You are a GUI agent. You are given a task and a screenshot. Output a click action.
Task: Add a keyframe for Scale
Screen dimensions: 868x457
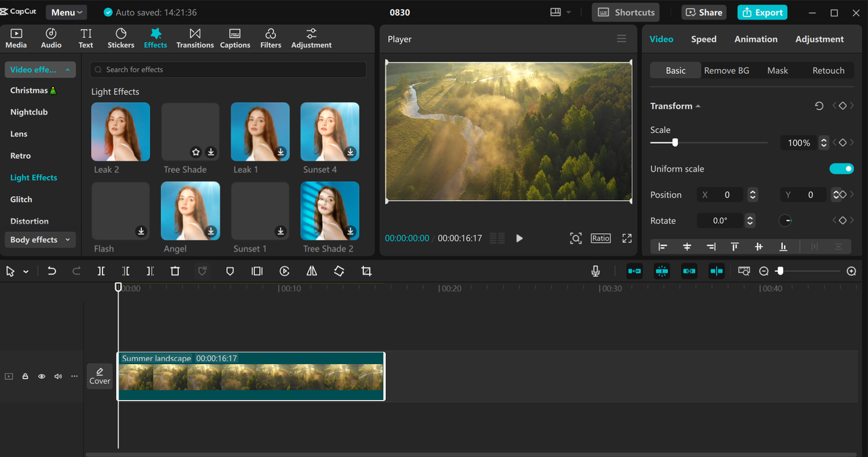point(842,142)
